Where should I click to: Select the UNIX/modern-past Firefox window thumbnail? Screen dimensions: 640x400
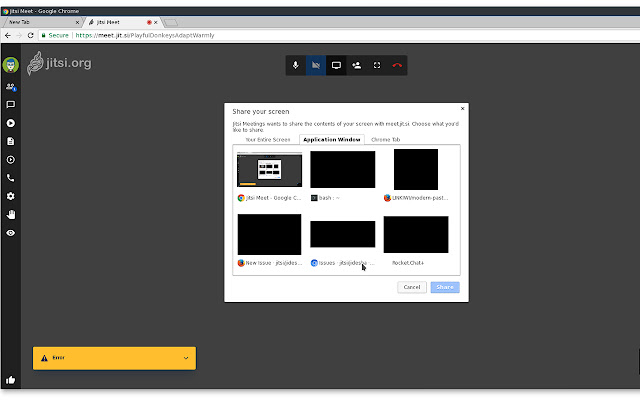[416, 169]
